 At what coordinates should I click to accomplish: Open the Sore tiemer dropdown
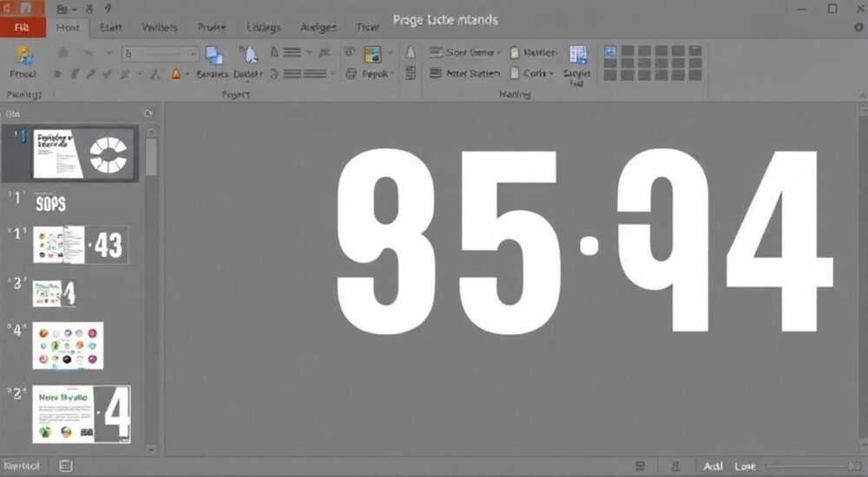tap(465, 53)
